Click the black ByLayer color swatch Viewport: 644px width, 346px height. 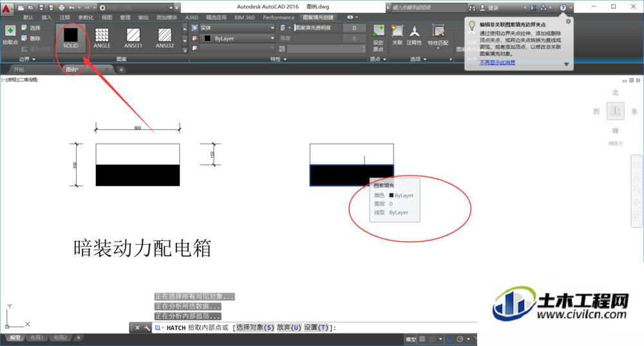[207, 38]
